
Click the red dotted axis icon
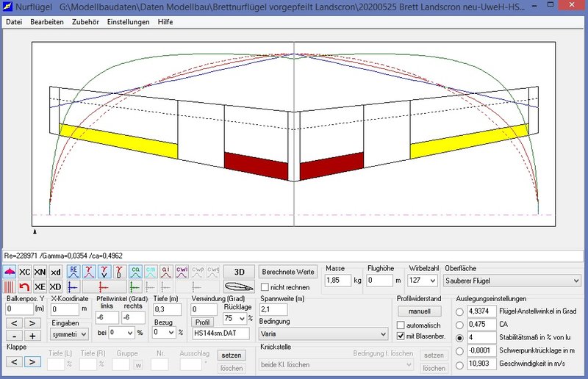(x=104, y=286)
